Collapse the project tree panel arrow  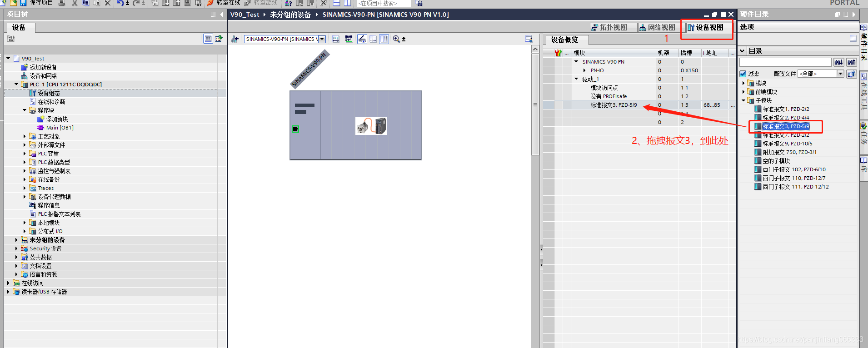click(x=222, y=15)
